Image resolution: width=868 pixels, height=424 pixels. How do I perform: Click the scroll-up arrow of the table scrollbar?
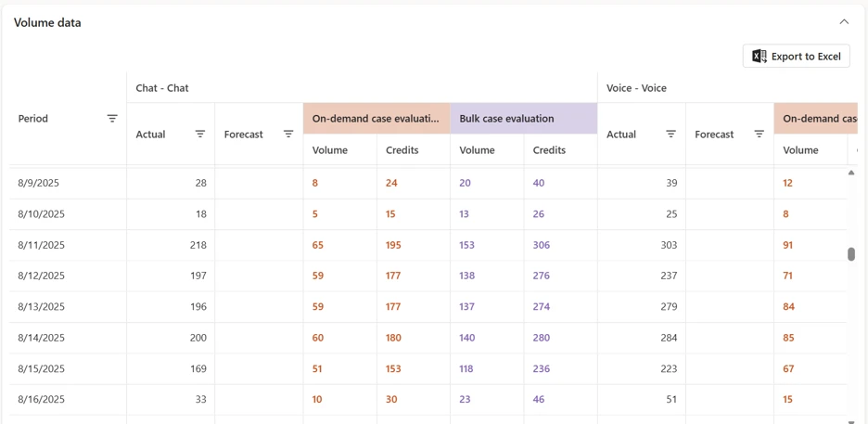tap(851, 173)
